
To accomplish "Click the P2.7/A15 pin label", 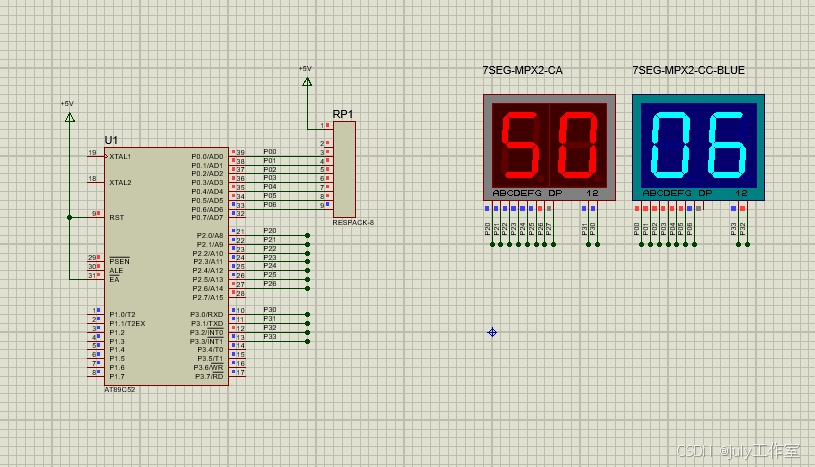I will (208, 297).
